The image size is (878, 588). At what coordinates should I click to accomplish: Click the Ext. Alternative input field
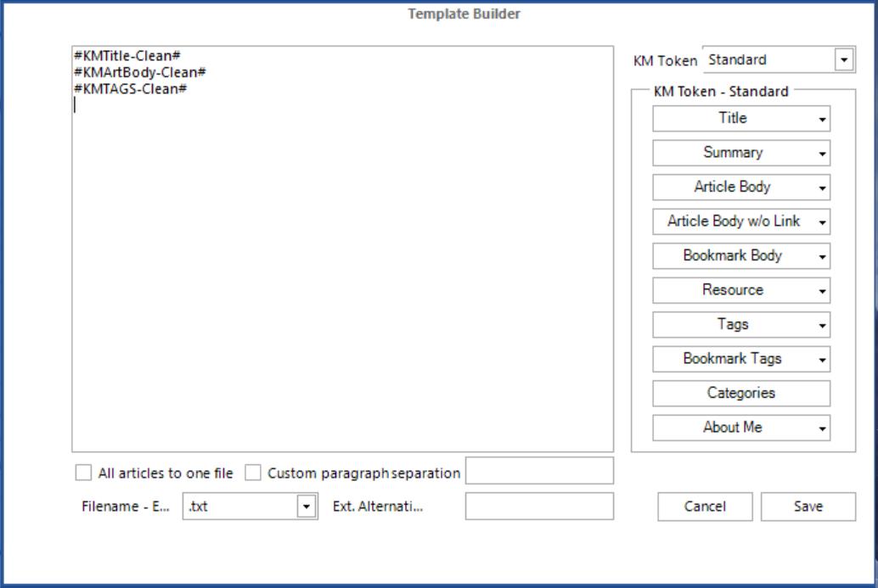(539, 507)
